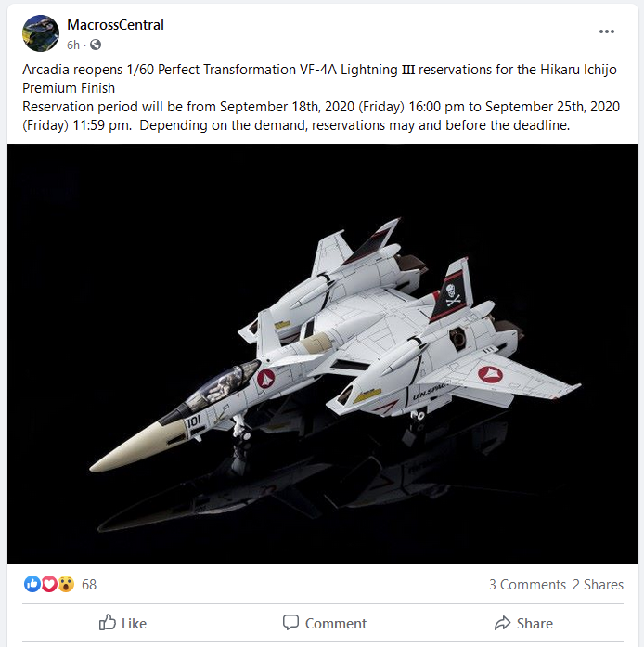Click the blue thumbs-up reaction icon
644x647 pixels.
[x=32, y=584]
